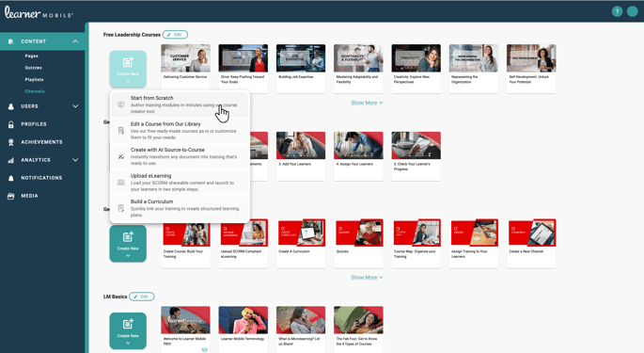The image size is (644, 353).
Task: Open Assign Training to Your Learners card
Action: pyautogui.click(x=474, y=243)
